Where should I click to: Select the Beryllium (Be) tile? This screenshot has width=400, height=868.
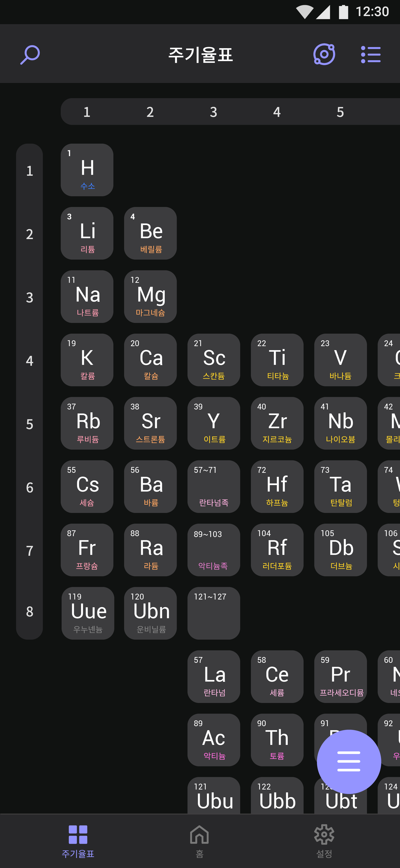(150, 233)
